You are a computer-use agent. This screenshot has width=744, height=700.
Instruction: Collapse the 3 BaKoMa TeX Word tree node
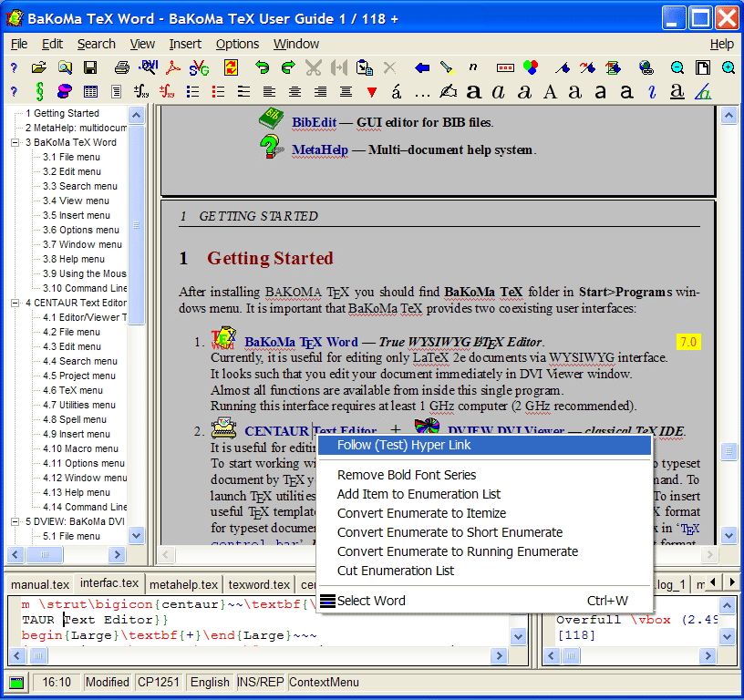(x=15, y=142)
